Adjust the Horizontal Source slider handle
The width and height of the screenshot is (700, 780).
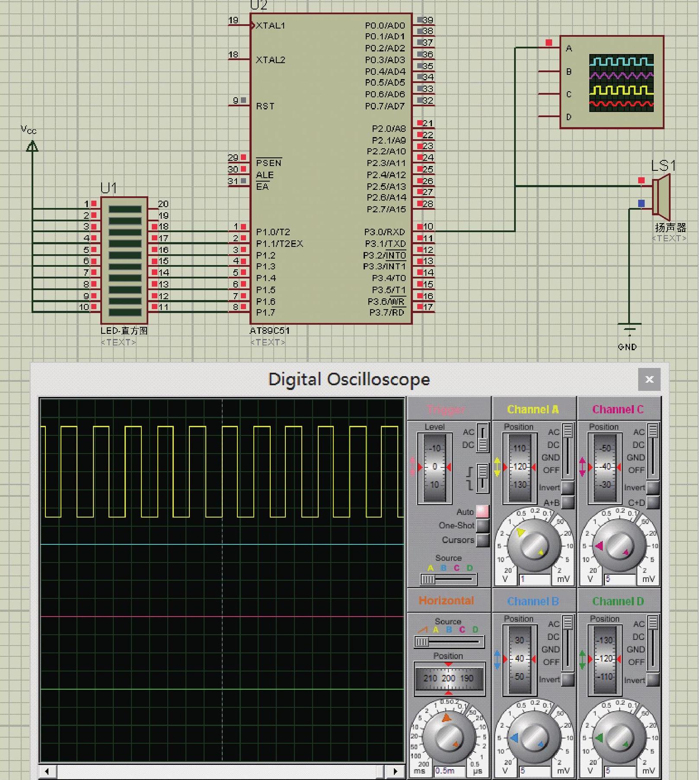[x=422, y=642]
